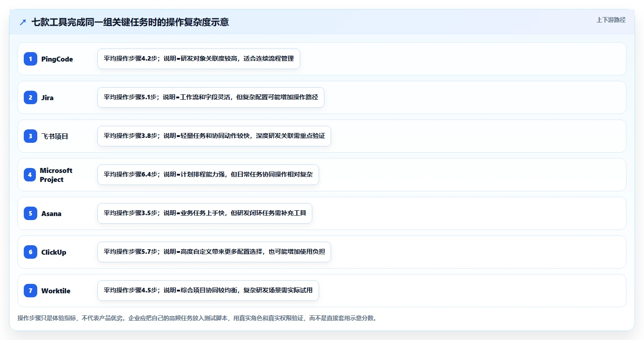Select the 飞书项目 tool name
644x340 pixels.
tap(55, 137)
